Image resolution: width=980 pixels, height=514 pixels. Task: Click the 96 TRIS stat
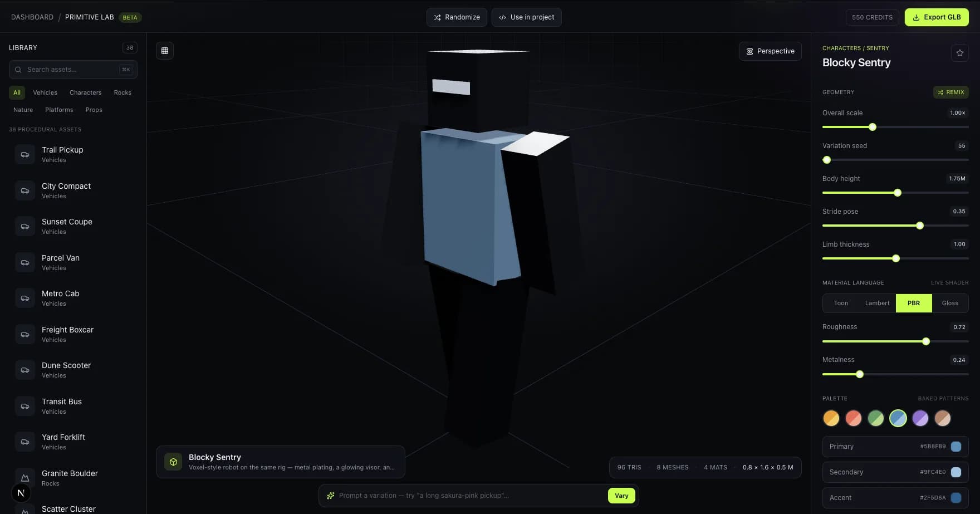click(x=629, y=468)
